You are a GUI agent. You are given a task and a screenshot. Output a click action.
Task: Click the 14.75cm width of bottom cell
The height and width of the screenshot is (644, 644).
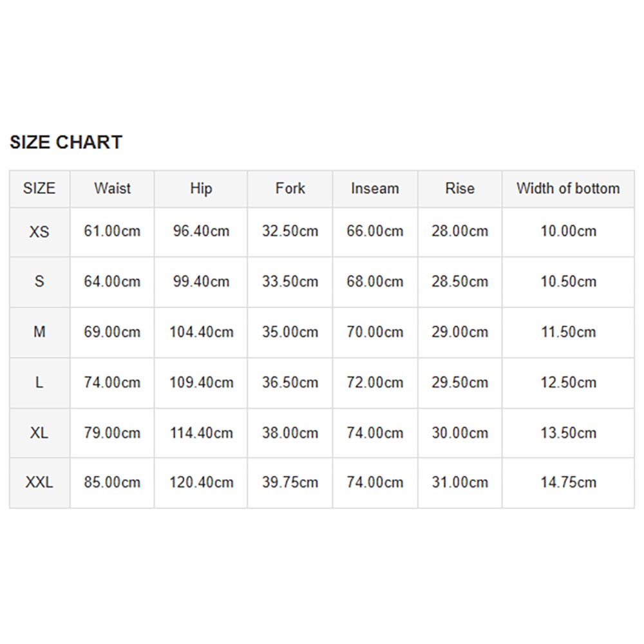click(x=568, y=482)
